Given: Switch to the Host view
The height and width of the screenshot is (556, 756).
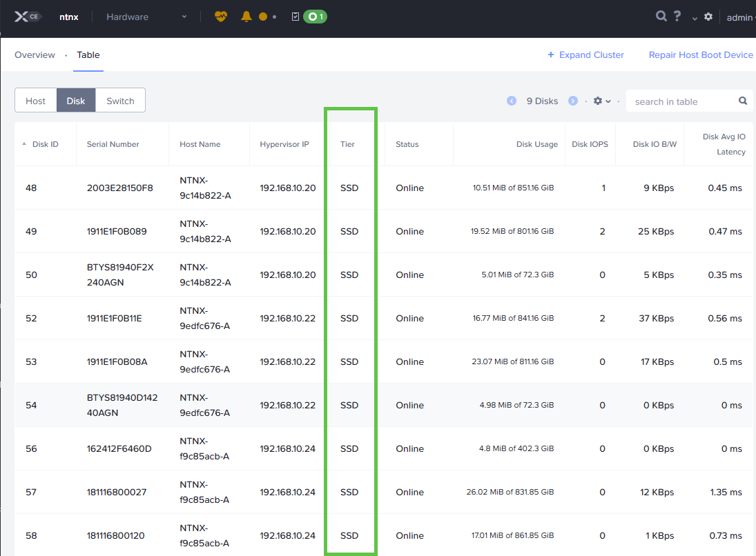Looking at the screenshot, I should pyautogui.click(x=35, y=100).
